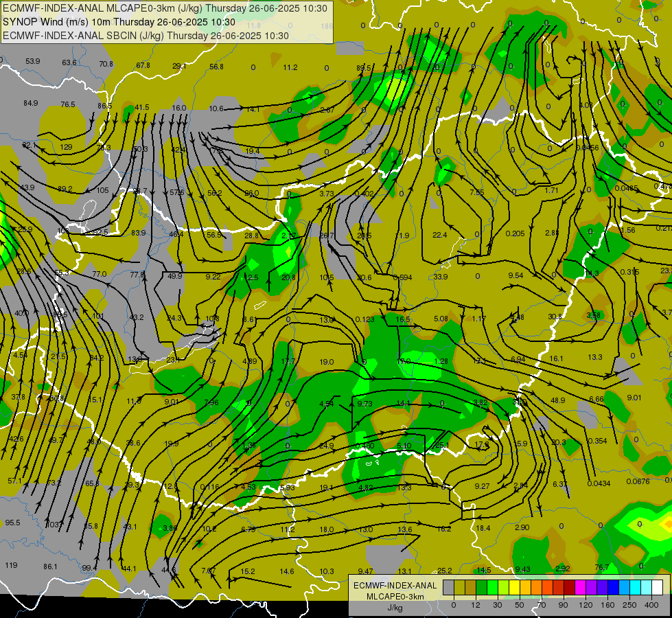Click the map value 30.8
The image size is (672, 618).
coord(555,317)
